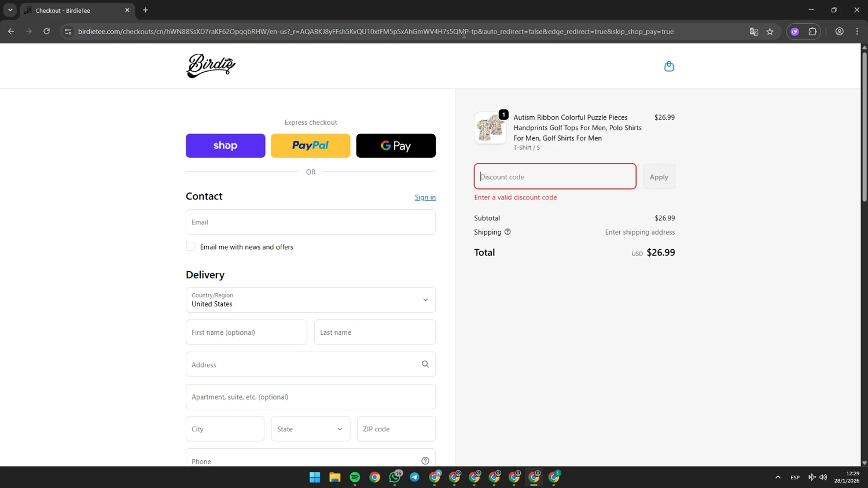This screenshot has width=868, height=488.
Task: Click the City field
Action: (x=225, y=429)
